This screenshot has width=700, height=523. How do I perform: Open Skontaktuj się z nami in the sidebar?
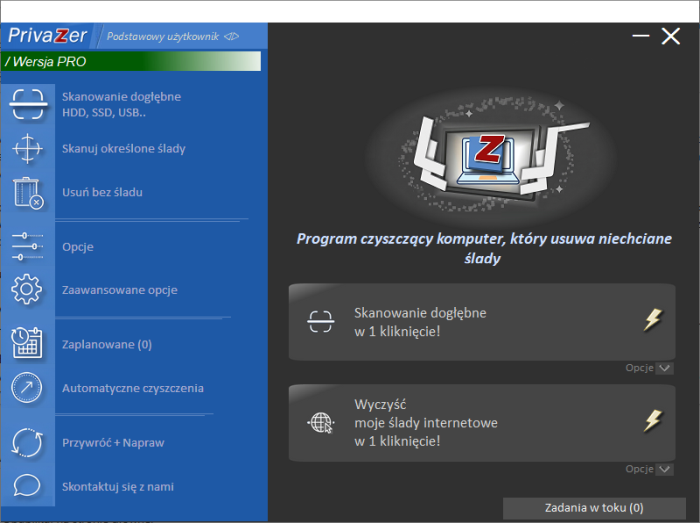pyautogui.click(x=118, y=486)
